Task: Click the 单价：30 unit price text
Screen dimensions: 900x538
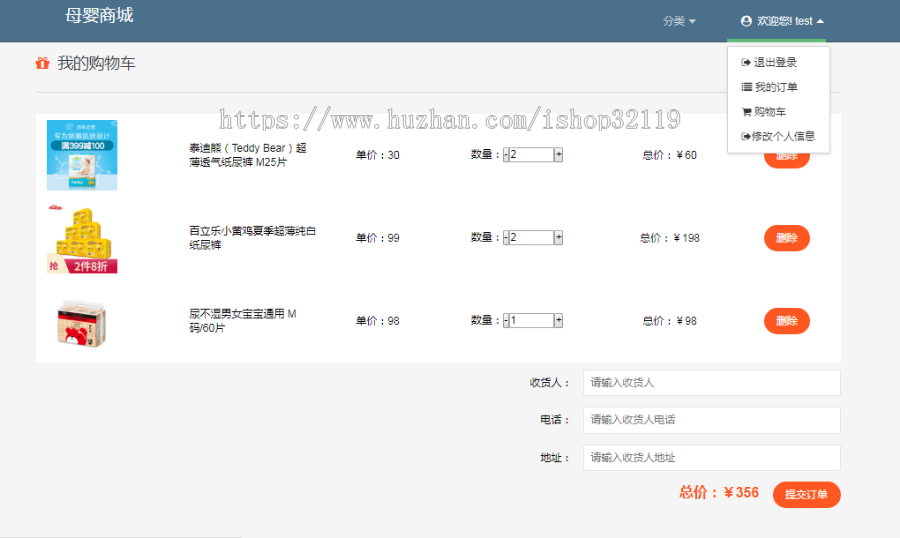Action: tap(378, 155)
